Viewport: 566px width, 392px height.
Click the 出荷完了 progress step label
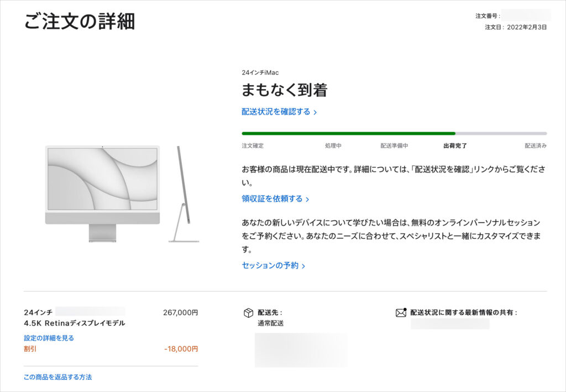(x=455, y=146)
